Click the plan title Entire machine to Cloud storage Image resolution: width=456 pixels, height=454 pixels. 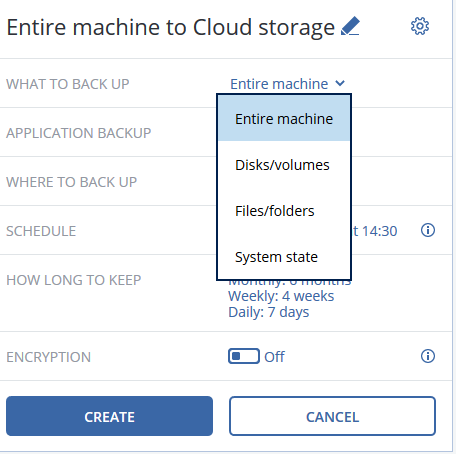pos(170,27)
